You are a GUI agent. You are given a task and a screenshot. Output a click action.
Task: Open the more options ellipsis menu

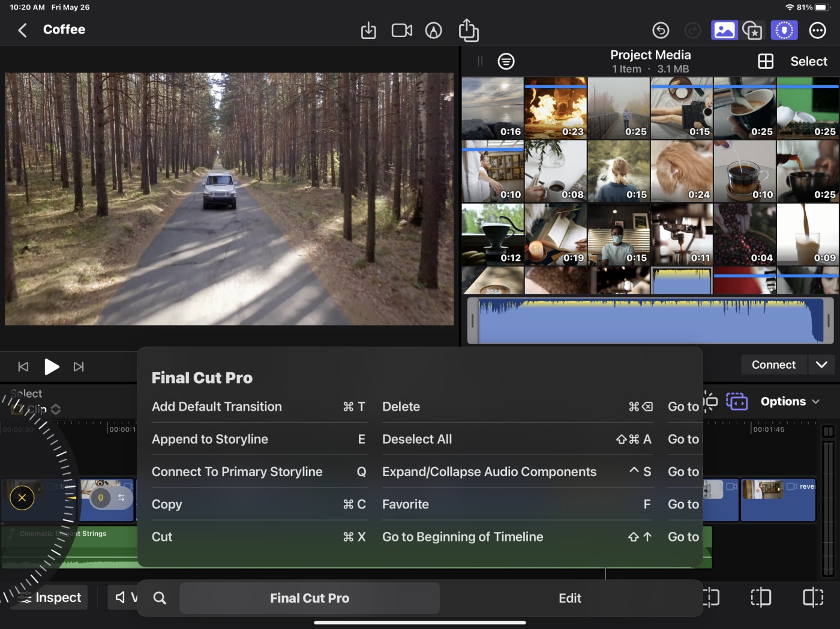point(817,30)
